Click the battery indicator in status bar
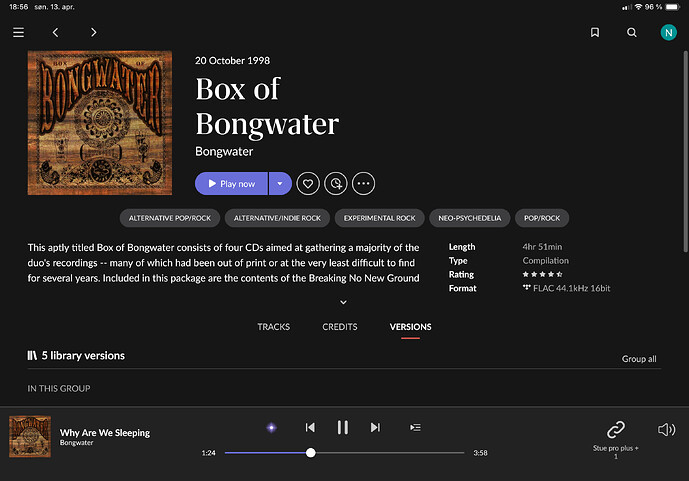Screen dimensions: 689x481 [672, 7]
